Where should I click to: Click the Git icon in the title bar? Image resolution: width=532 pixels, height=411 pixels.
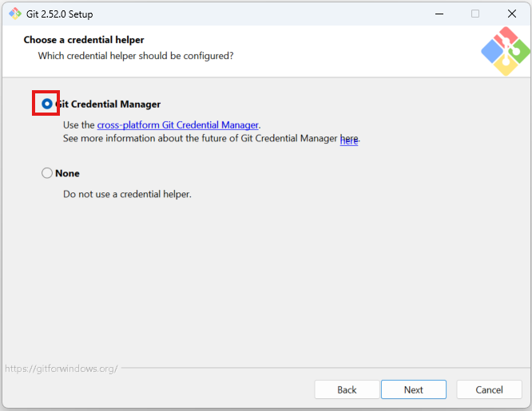click(x=14, y=13)
